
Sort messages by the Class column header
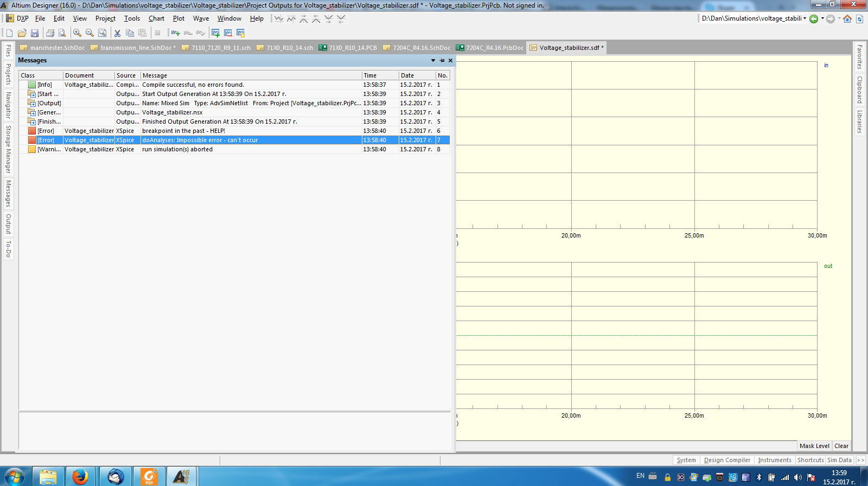[41, 75]
